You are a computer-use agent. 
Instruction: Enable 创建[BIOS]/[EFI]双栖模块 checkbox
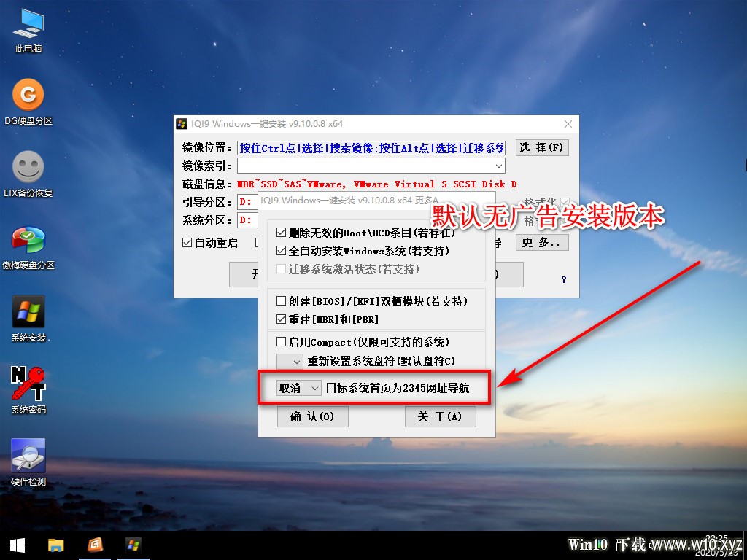pos(282,301)
